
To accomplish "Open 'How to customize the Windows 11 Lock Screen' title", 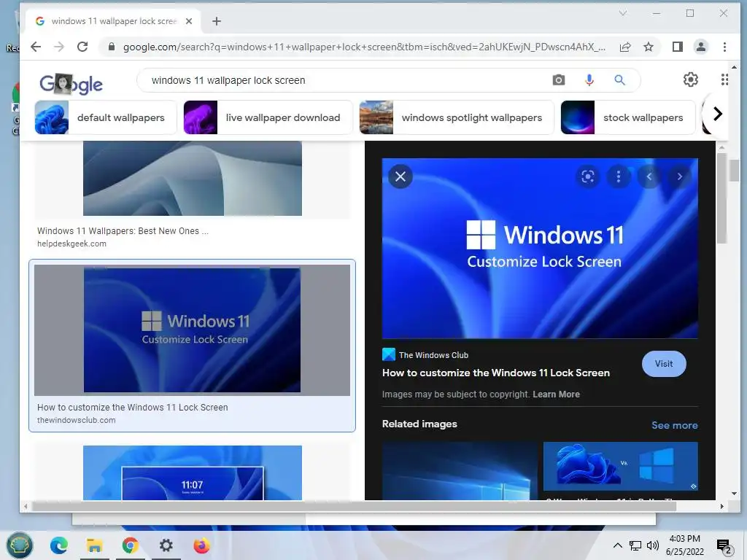I will tap(496, 373).
